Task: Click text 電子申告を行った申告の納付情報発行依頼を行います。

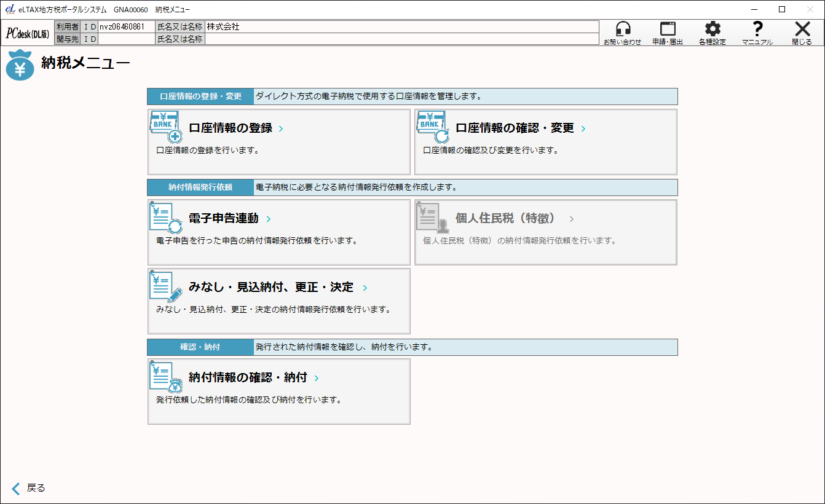Action: 257,240
